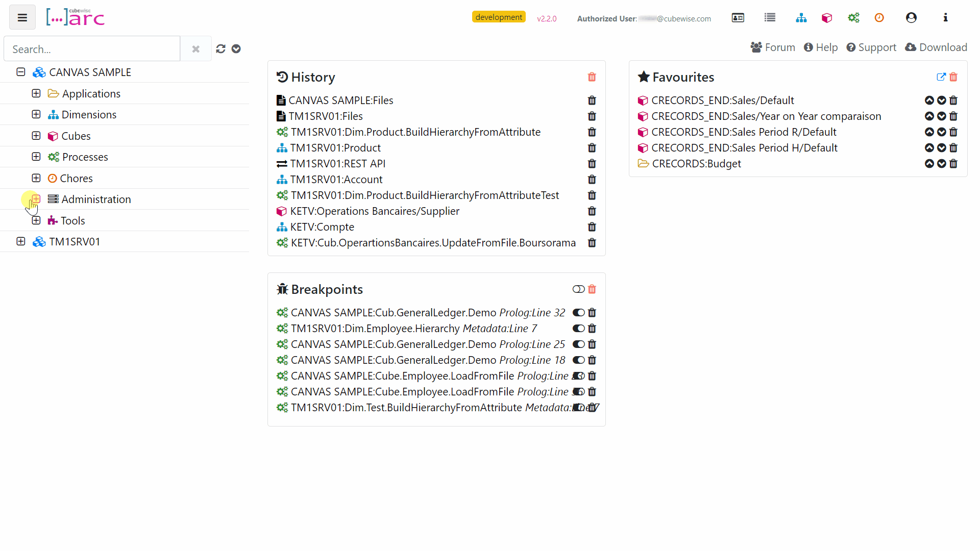
Task: Open the info icon at the far top right
Action: [945, 18]
